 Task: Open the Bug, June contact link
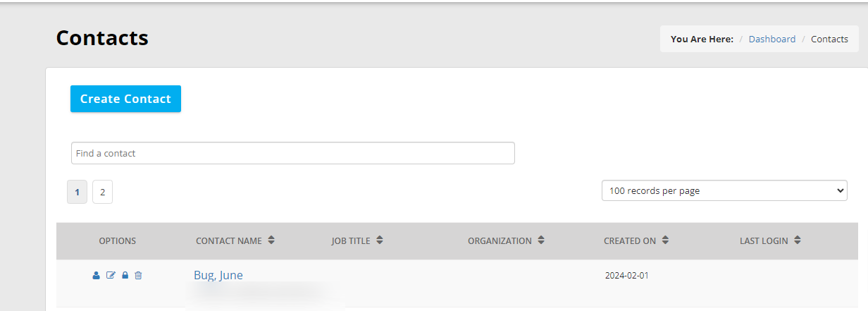click(218, 275)
